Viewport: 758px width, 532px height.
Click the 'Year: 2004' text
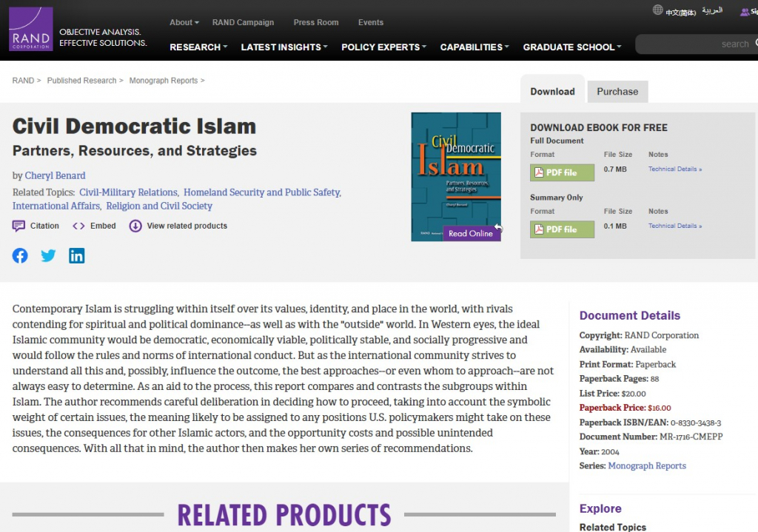(x=599, y=451)
